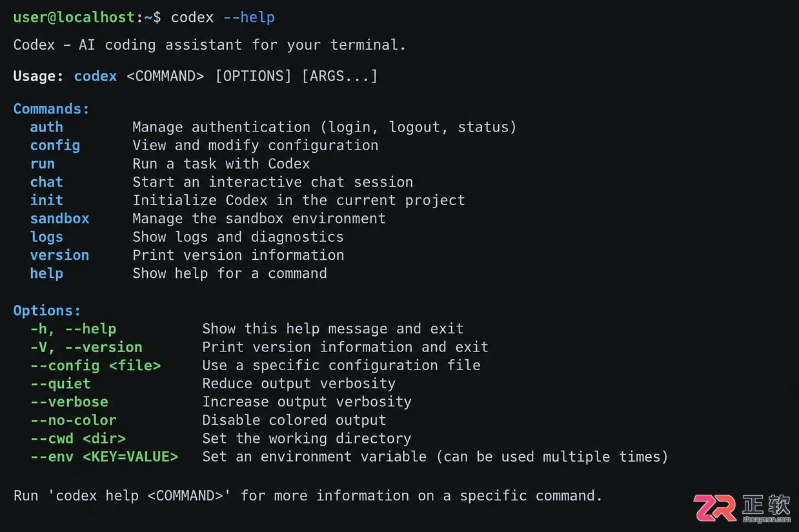Click the 正软 watermark text
This screenshot has height=532, width=799.
click(x=767, y=504)
